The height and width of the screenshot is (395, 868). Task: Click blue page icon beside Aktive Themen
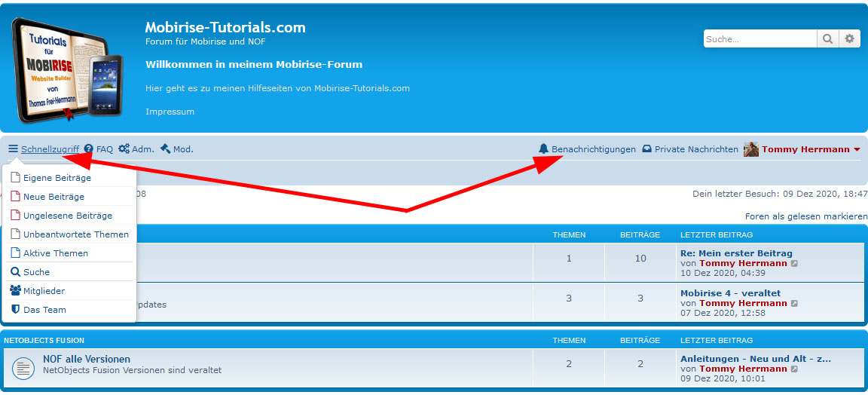[16, 253]
